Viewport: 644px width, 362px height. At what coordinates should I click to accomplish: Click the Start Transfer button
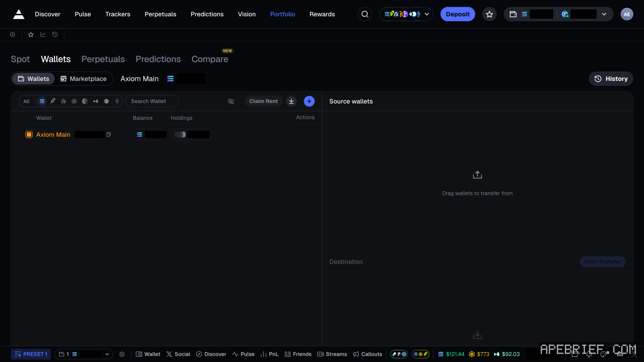coord(602,261)
